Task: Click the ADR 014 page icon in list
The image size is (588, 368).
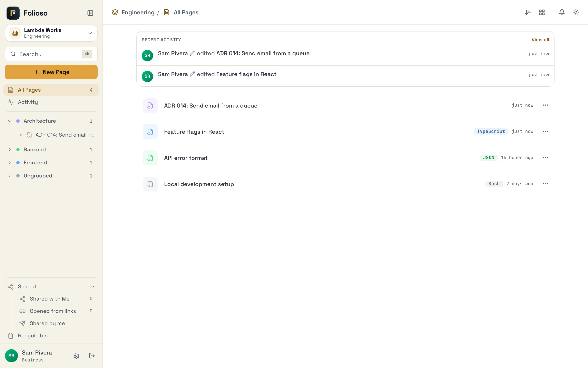Action: [x=150, y=106]
